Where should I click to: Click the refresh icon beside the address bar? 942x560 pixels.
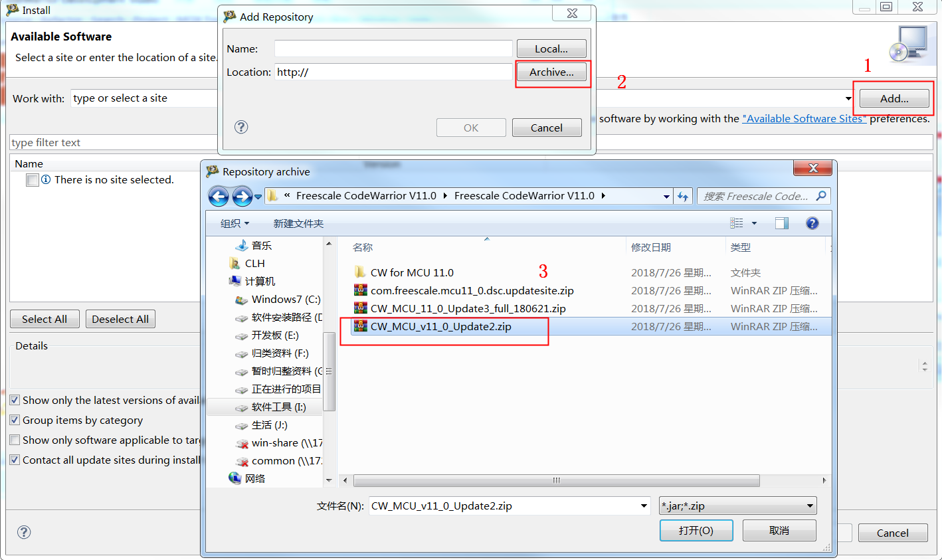pyautogui.click(x=683, y=196)
